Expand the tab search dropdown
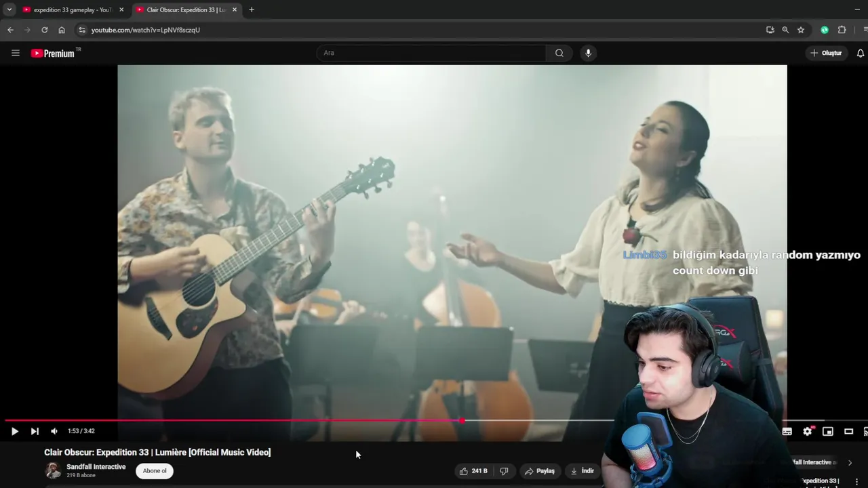868x488 pixels. pyautogui.click(x=9, y=9)
